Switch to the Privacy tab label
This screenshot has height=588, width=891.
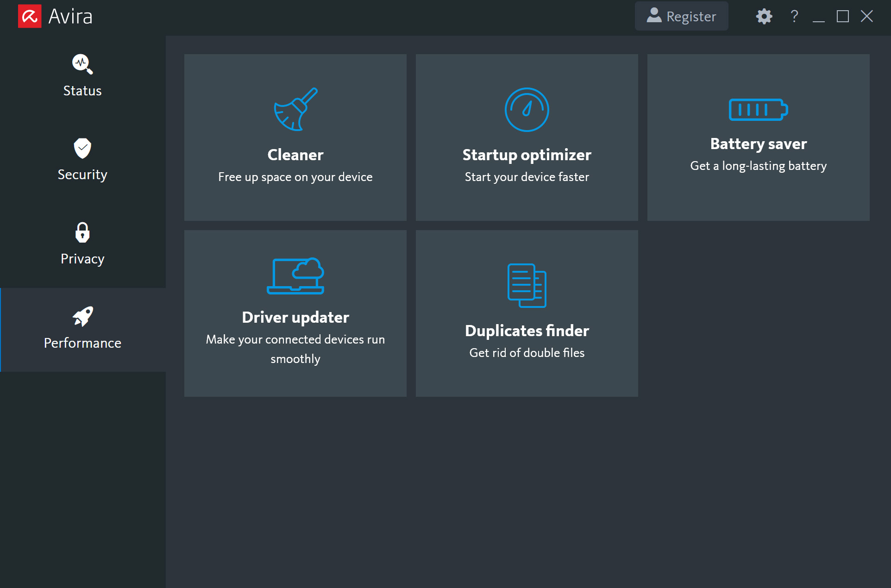(x=82, y=259)
